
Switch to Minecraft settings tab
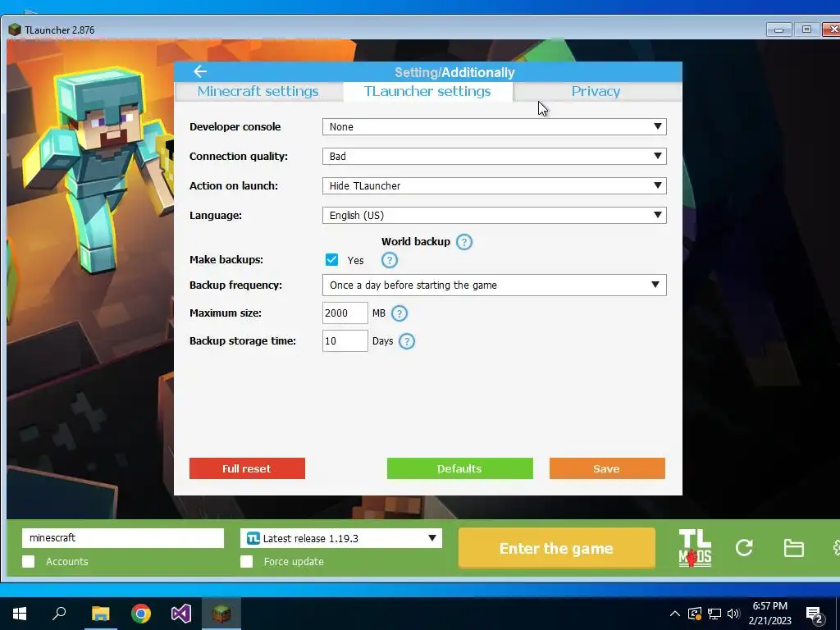[x=258, y=92]
